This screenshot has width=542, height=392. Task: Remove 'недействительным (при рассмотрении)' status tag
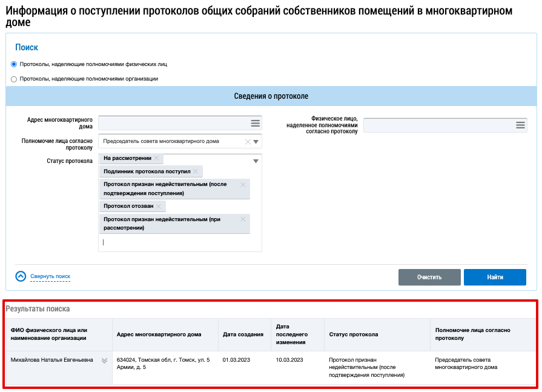(243, 219)
